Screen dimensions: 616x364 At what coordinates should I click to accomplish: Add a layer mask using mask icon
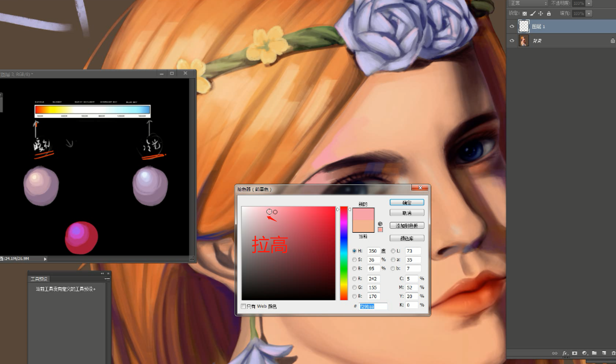(x=574, y=353)
